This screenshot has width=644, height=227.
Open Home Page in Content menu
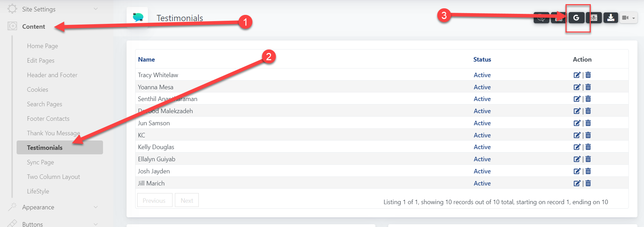[x=43, y=46]
